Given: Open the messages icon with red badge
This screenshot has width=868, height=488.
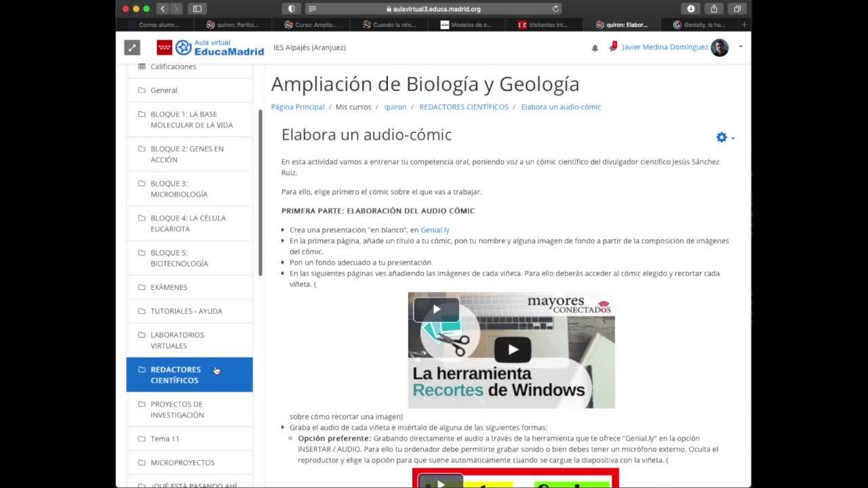Looking at the screenshot, I should coord(613,47).
